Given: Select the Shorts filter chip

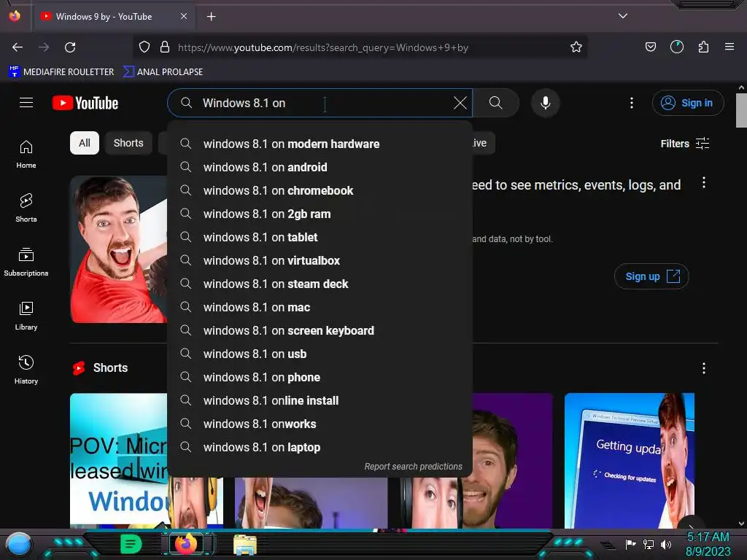Looking at the screenshot, I should coord(128,143).
